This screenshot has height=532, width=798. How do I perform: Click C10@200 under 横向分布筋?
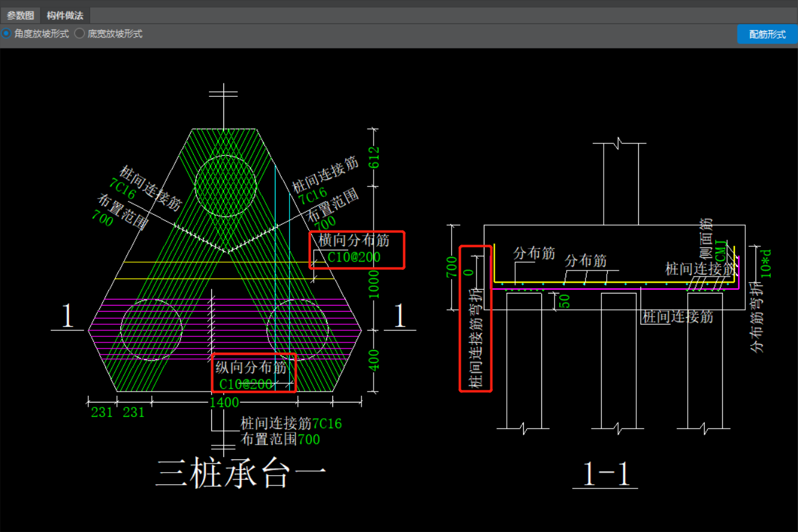coord(354,257)
